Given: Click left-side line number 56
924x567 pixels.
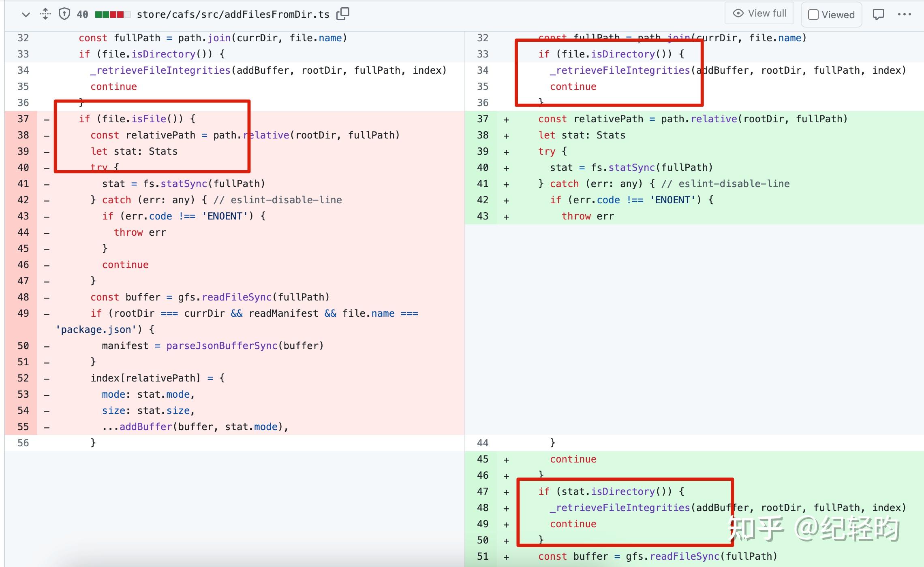Looking at the screenshot, I should click(x=23, y=443).
